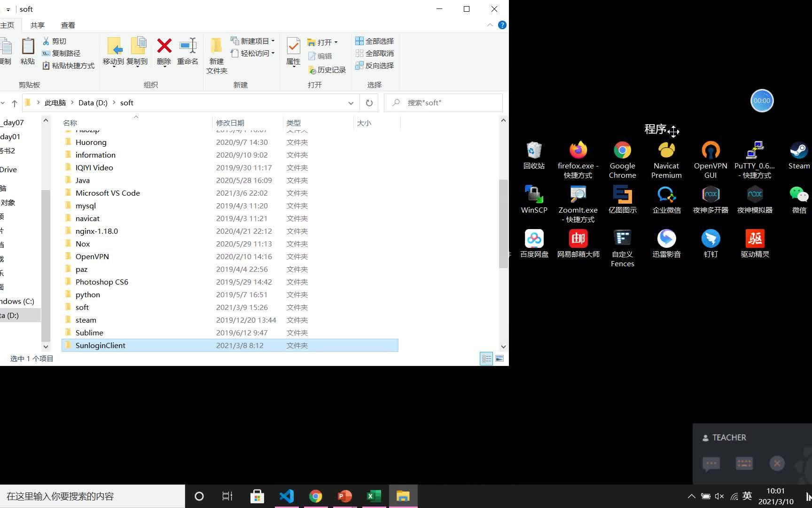This screenshot has height=508, width=812.
Task: Click the Rename ribbon icon
Action: click(x=188, y=46)
